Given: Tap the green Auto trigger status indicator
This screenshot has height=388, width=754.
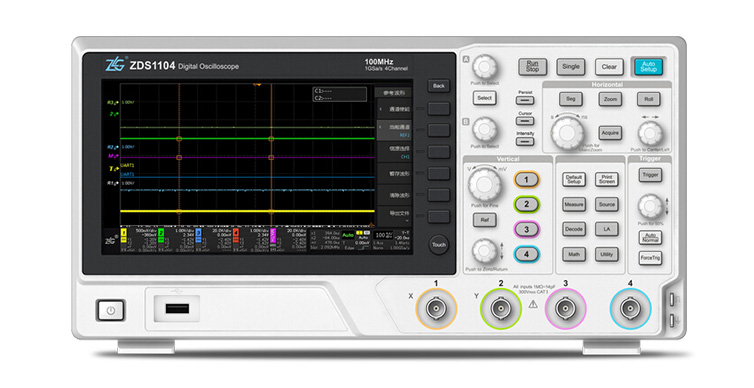Looking at the screenshot, I should pyautogui.click(x=348, y=235).
